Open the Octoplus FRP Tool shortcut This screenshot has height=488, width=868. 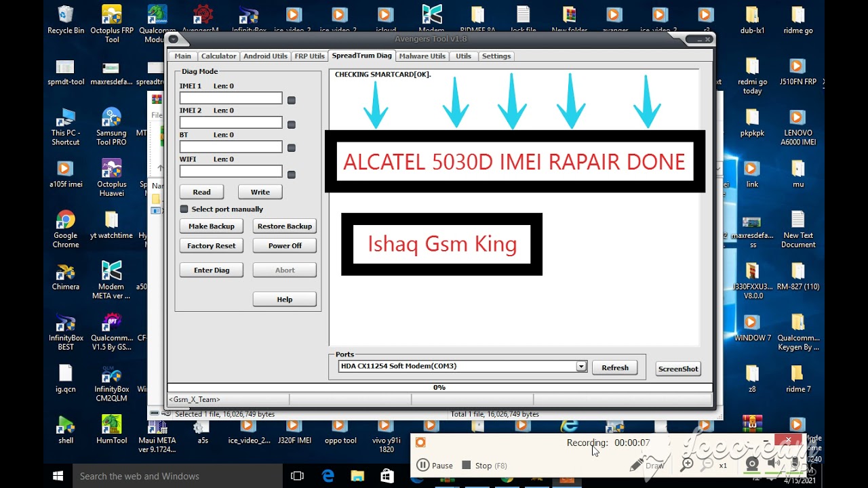click(112, 24)
